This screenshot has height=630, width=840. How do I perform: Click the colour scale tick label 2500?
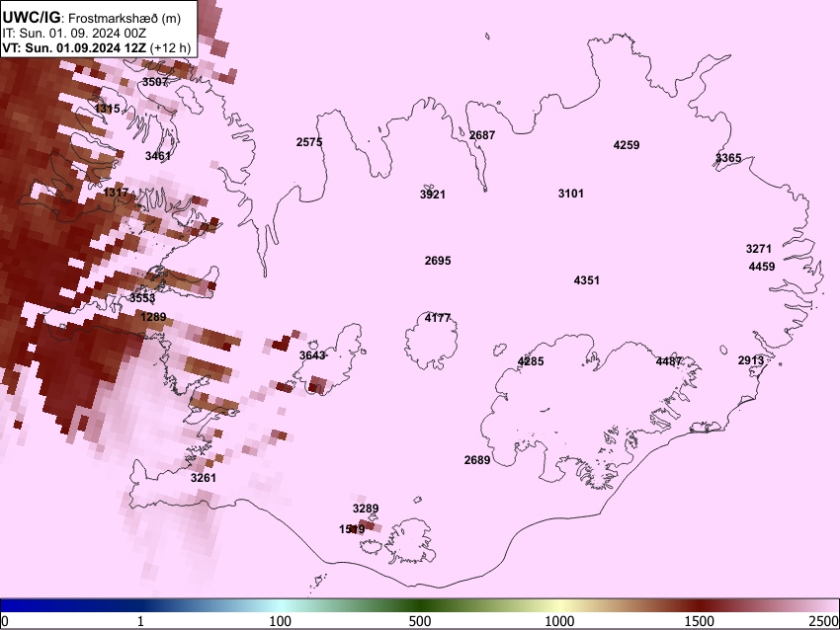tap(824, 621)
